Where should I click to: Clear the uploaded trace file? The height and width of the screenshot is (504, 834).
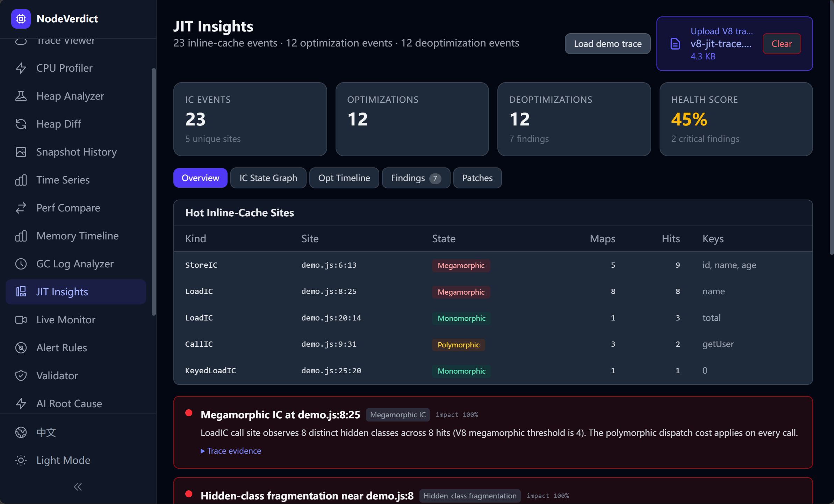click(782, 44)
